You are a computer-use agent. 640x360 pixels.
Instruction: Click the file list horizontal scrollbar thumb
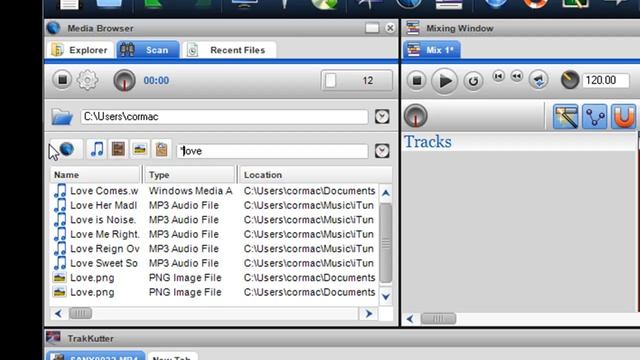(x=80, y=313)
